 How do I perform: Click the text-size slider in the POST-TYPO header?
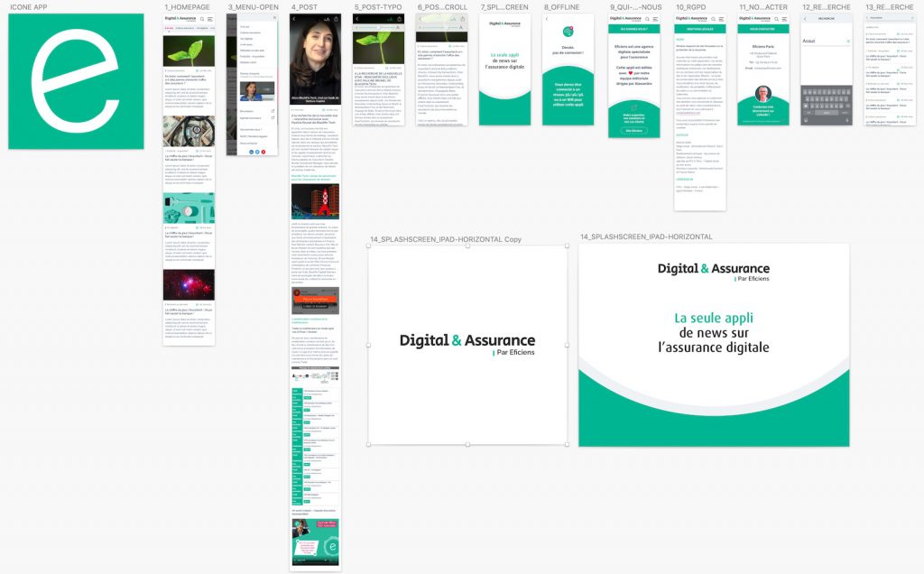click(x=379, y=27)
